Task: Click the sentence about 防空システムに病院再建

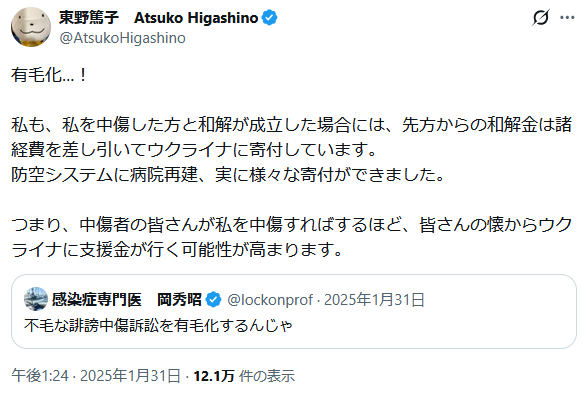Action: click(x=228, y=175)
